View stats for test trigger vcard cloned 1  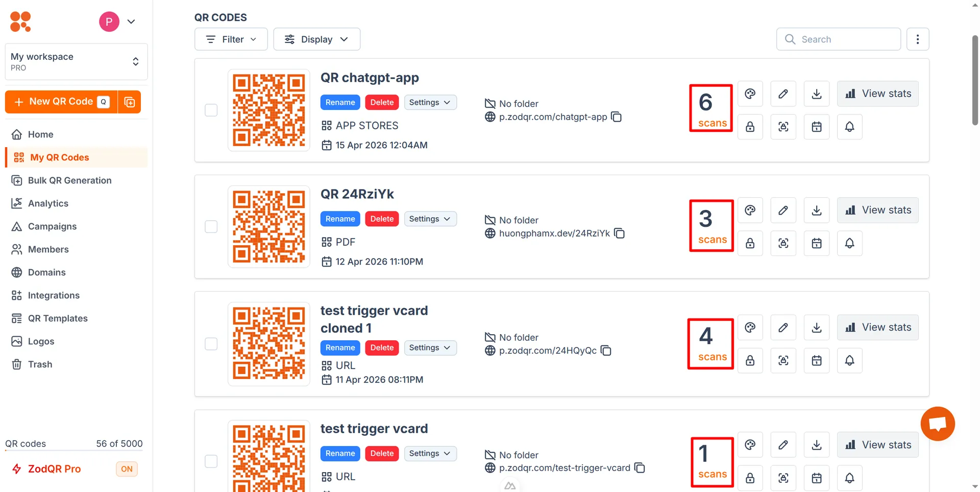[x=878, y=327]
